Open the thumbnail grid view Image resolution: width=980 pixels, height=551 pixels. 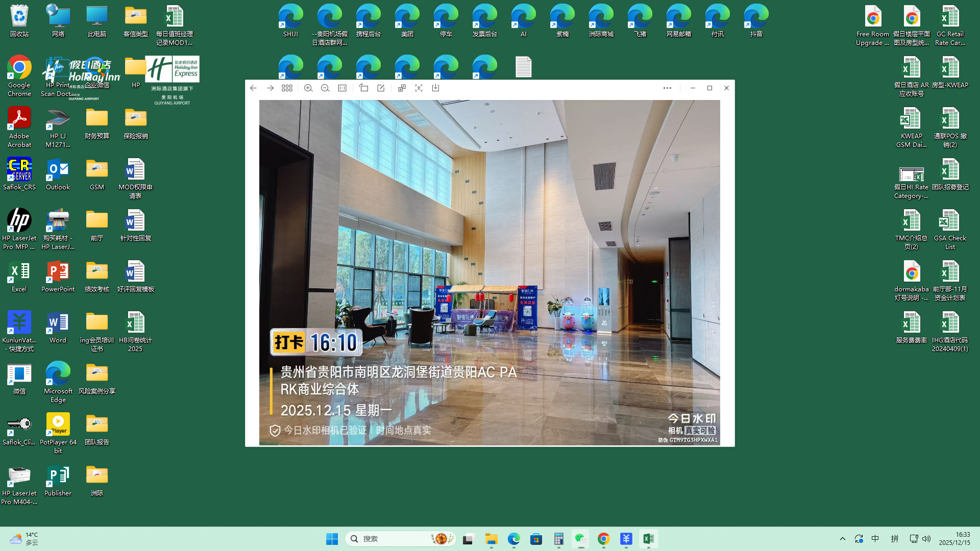pyautogui.click(x=287, y=88)
